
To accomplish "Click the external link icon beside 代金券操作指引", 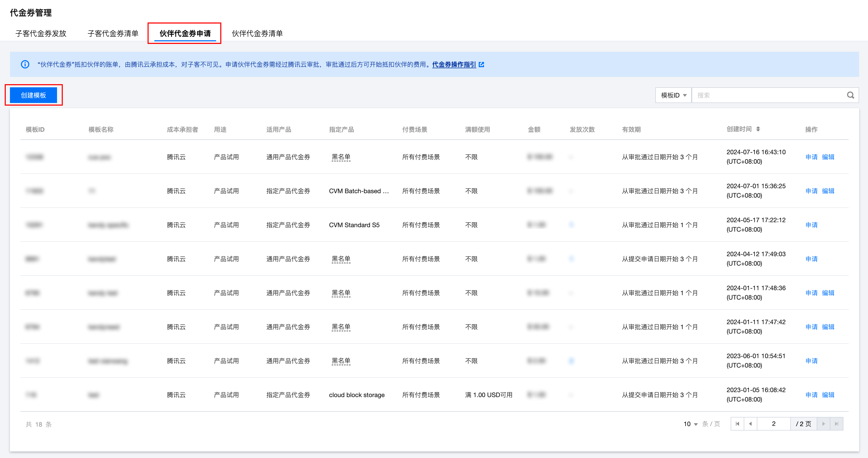I will tap(482, 64).
